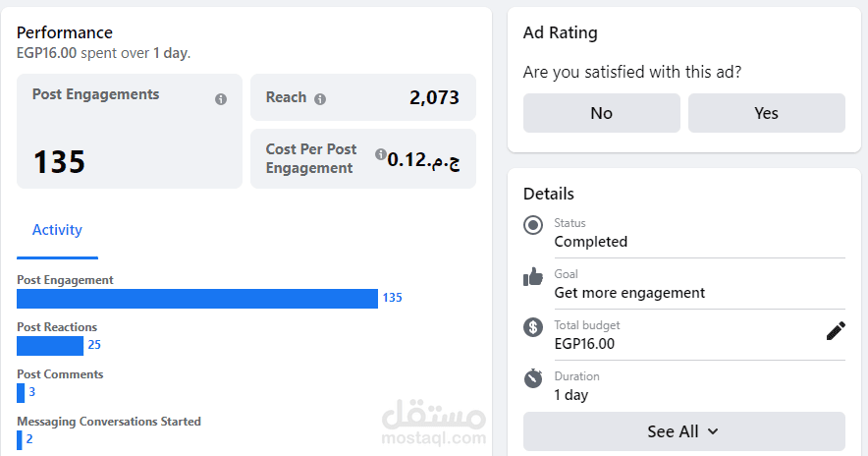Click the Post Comments bar
This screenshot has width=868, height=456.
21,393
